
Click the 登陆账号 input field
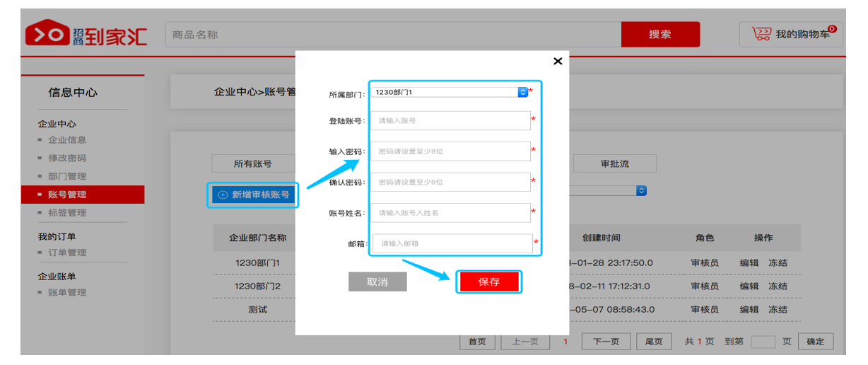(x=450, y=121)
